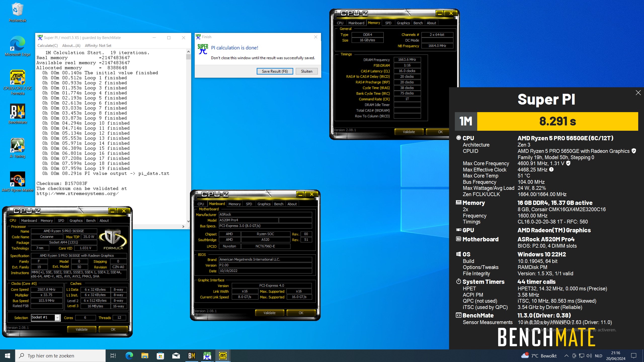The width and height of the screenshot is (644, 362).
Task: Open the notification center icon
Action: point(634,356)
